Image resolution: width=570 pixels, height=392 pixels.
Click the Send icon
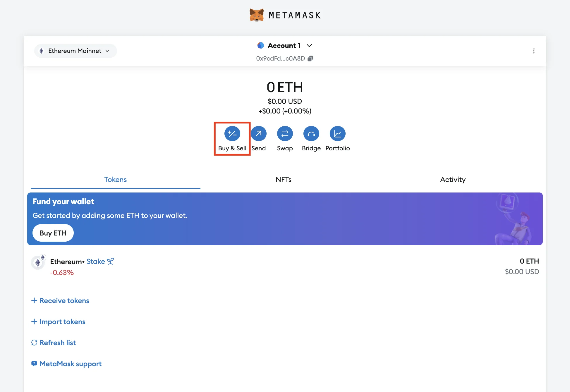(259, 133)
